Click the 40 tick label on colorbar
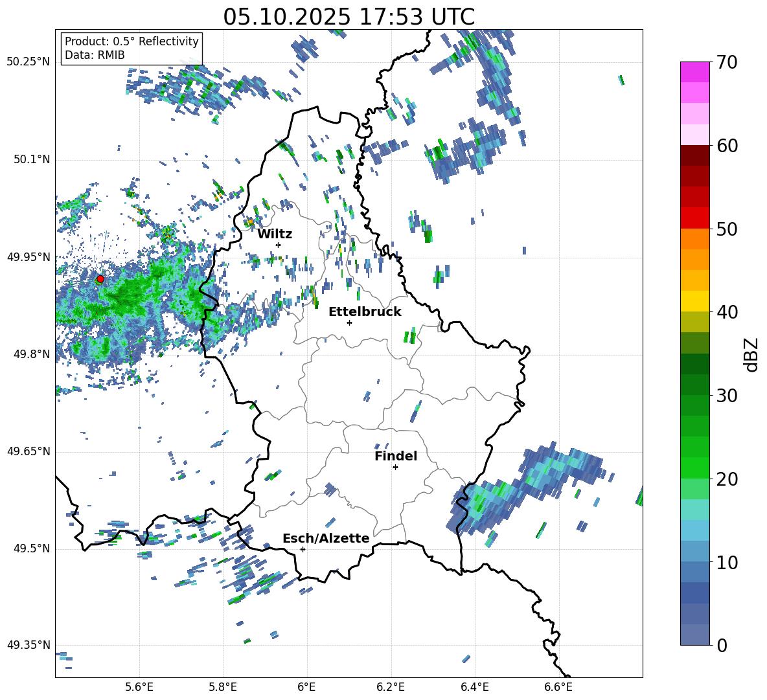This screenshot has height=700, width=767. [727, 312]
